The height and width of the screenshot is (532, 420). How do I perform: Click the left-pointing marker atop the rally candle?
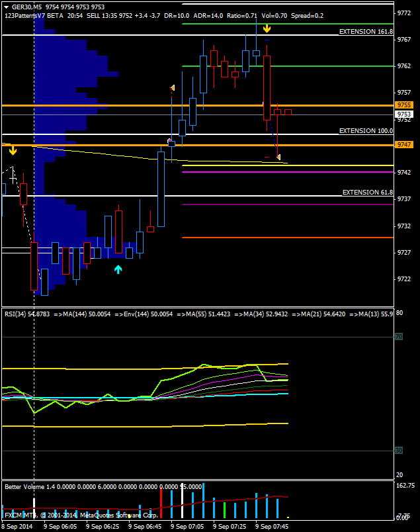(172, 87)
